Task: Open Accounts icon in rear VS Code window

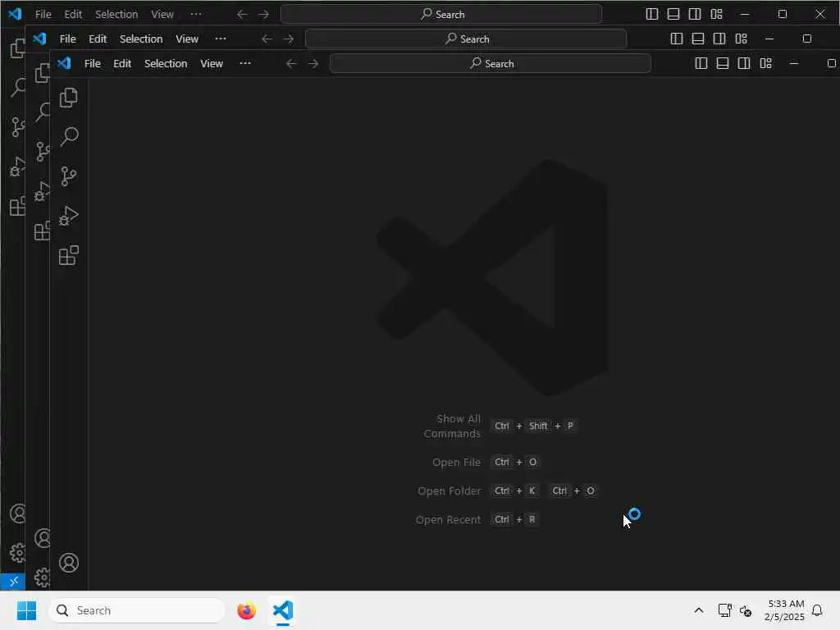Action: (x=18, y=514)
